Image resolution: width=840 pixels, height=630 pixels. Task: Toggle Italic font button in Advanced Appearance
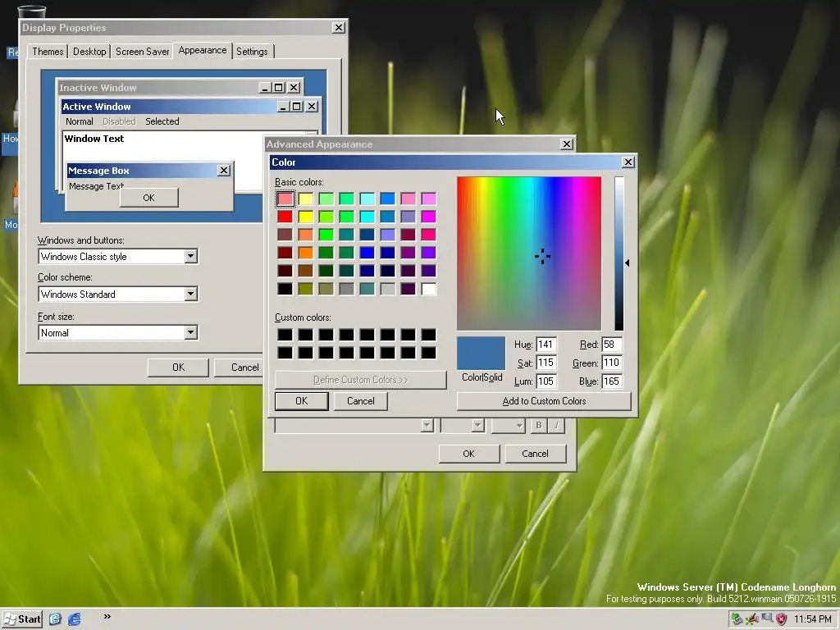coord(557,426)
